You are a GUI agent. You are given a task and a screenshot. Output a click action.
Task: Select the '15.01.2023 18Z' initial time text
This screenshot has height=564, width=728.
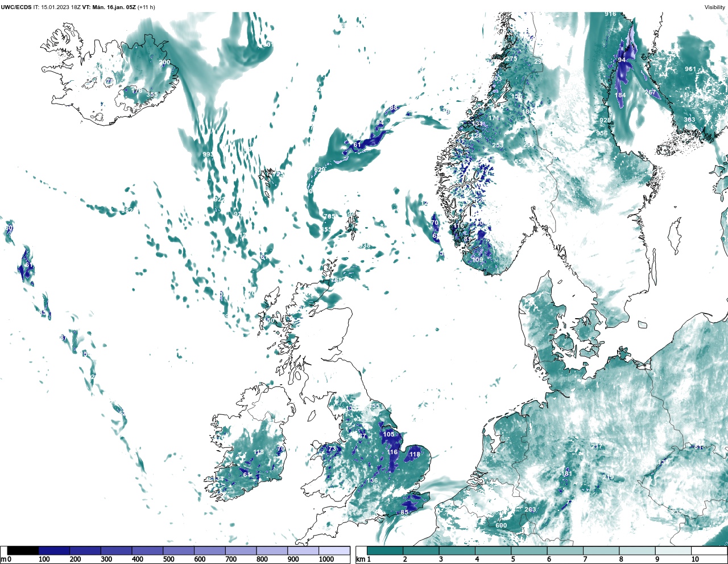click(x=61, y=7)
